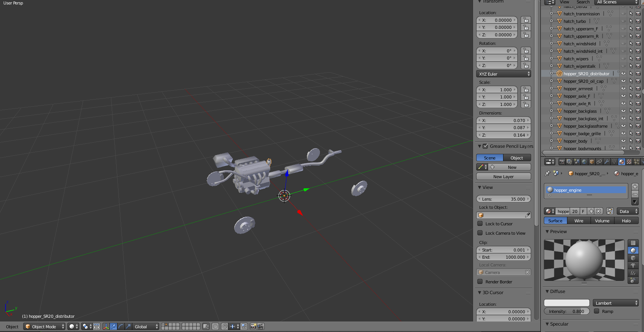Toggle the 3D manipulator widget
The width and height of the screenshot is (644, 332).
(x=106, y=326)
